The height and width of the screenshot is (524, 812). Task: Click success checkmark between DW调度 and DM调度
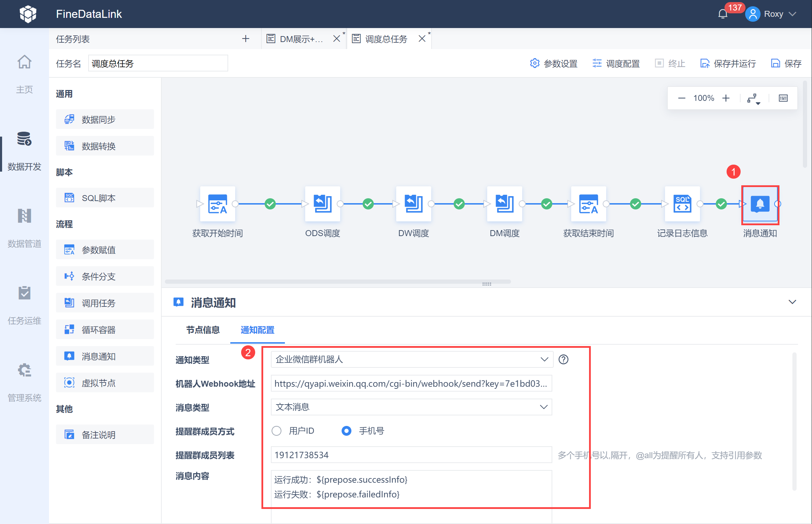[459, 204]
